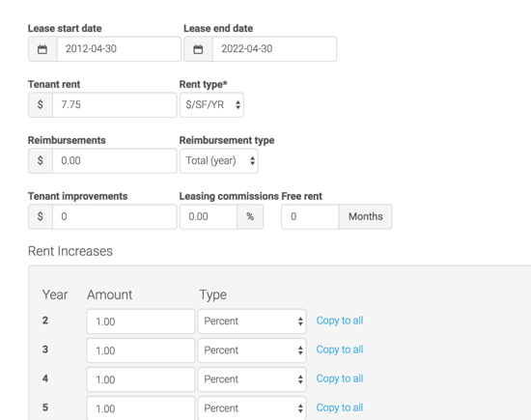Open Year 3 Percent type dropdown
This screenshot has width=531, height=420.
point(252,350)
